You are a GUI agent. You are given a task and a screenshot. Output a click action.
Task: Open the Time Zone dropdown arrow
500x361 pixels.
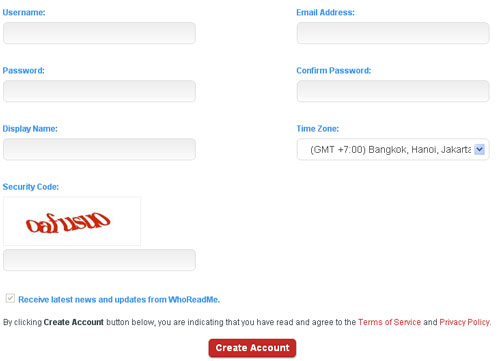click(479, 149)
